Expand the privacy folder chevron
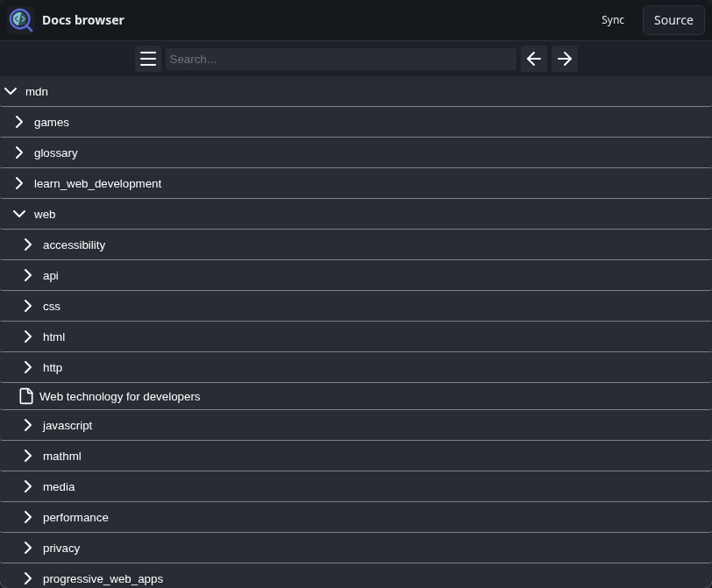The height and width of the screenshot is (588, 712). (x=28, y=548)
